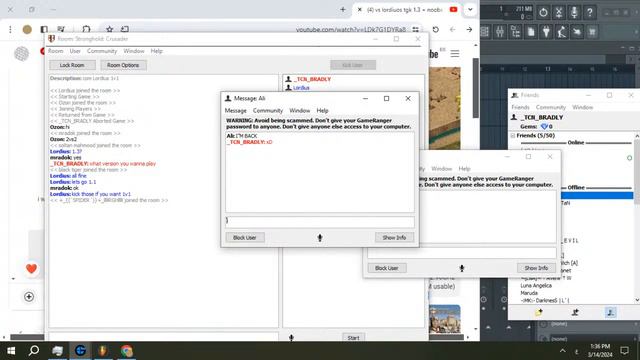Screen dimensions: 640x360
Task: Click the document page icon in FL Studio toolbar
Action: pos(531,32)
